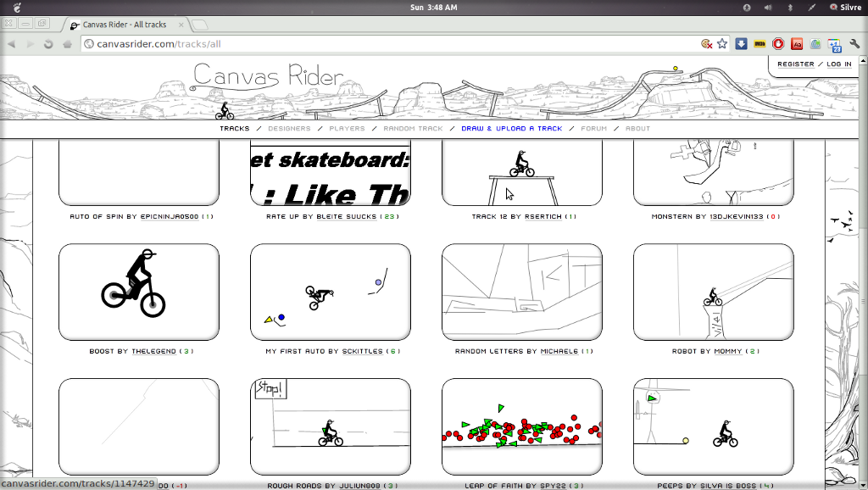Open a new browser tab

200,25
